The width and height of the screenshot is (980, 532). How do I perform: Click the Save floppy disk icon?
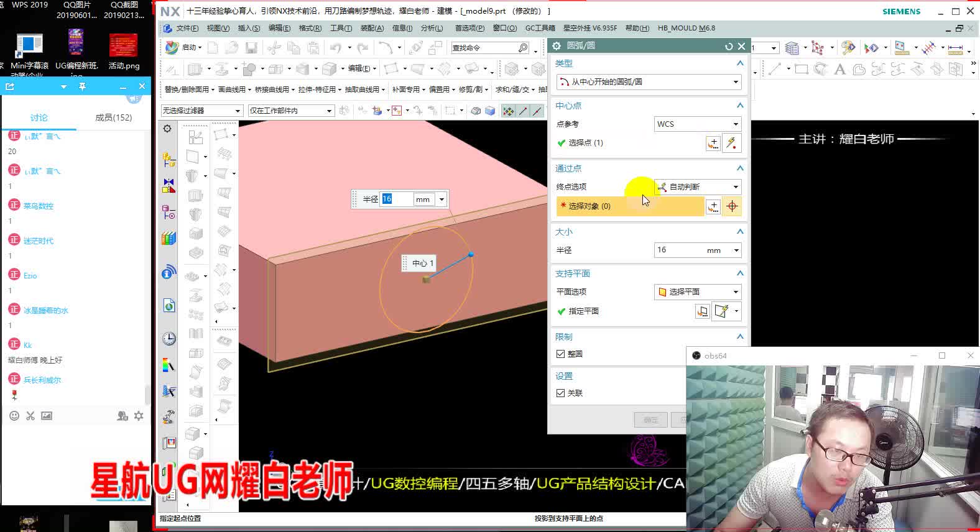tap(251, 48)
